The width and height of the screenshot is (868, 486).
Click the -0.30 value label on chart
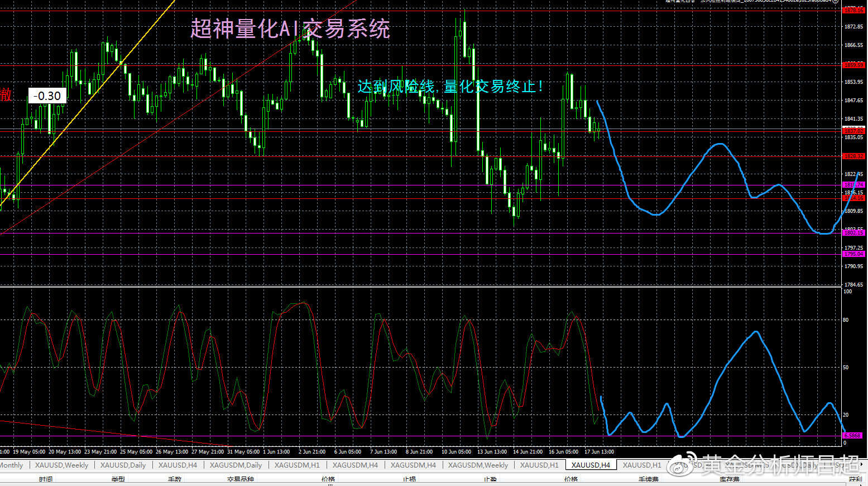47,96
